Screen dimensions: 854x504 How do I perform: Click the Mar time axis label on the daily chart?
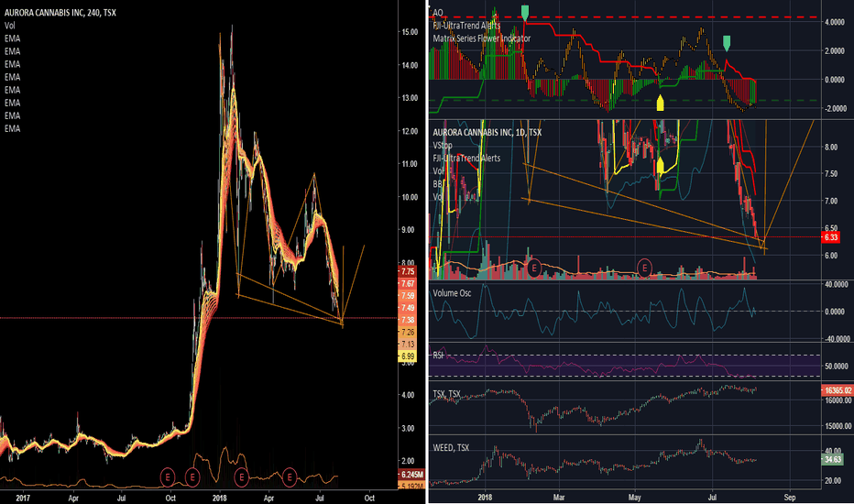pyautogui.click(x=559, y=498)
